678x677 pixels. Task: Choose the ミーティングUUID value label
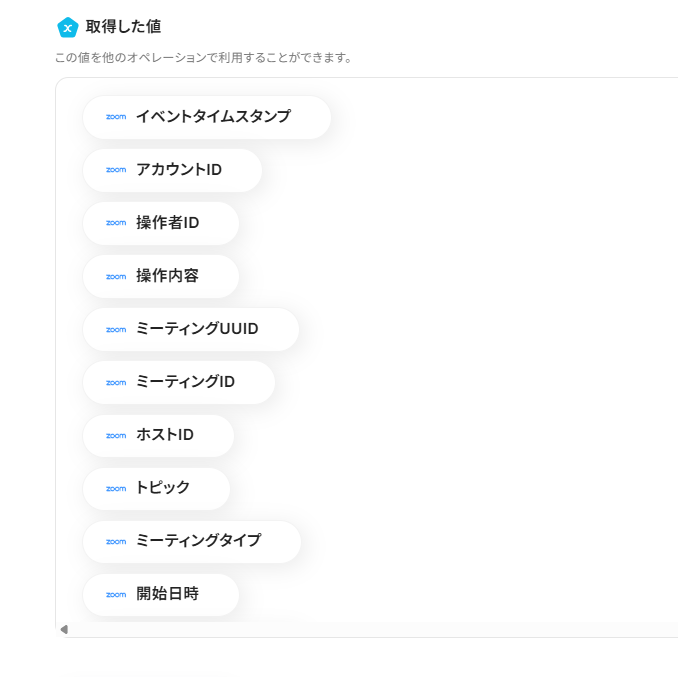tap(197, 329)
